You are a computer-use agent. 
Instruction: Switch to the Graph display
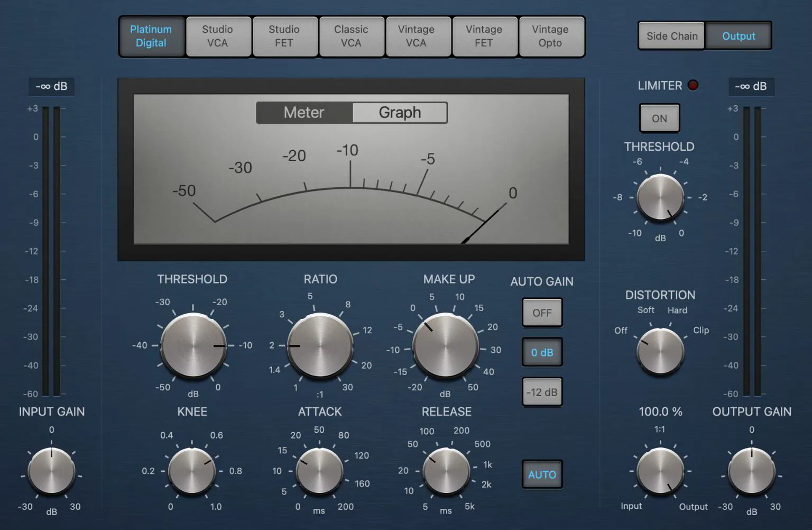[x=399, y=112]
